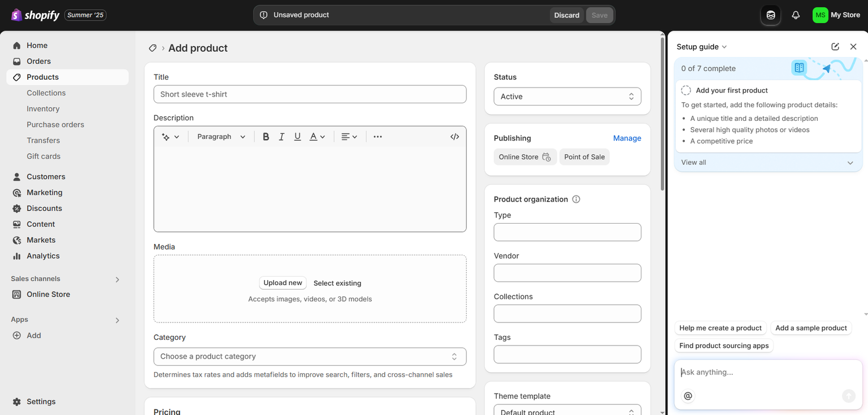The image size is (868, 415).
Task: Click Discard button
Action: coord(567,15)
